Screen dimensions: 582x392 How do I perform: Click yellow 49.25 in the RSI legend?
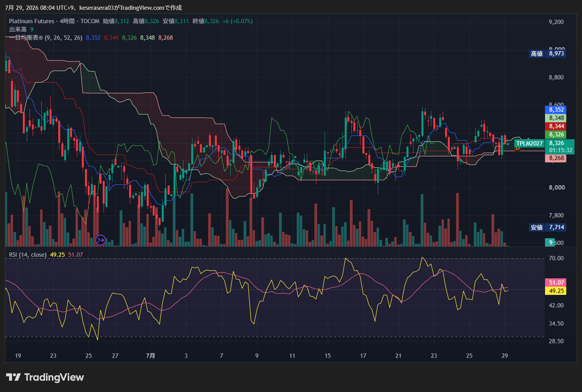(57, 254)
